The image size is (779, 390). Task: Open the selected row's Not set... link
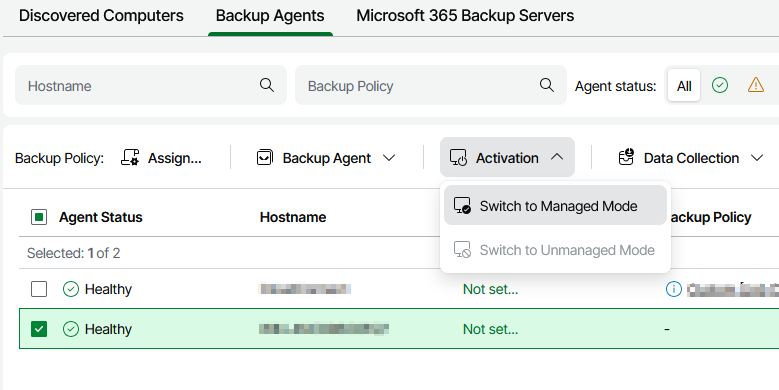point(490,329)
